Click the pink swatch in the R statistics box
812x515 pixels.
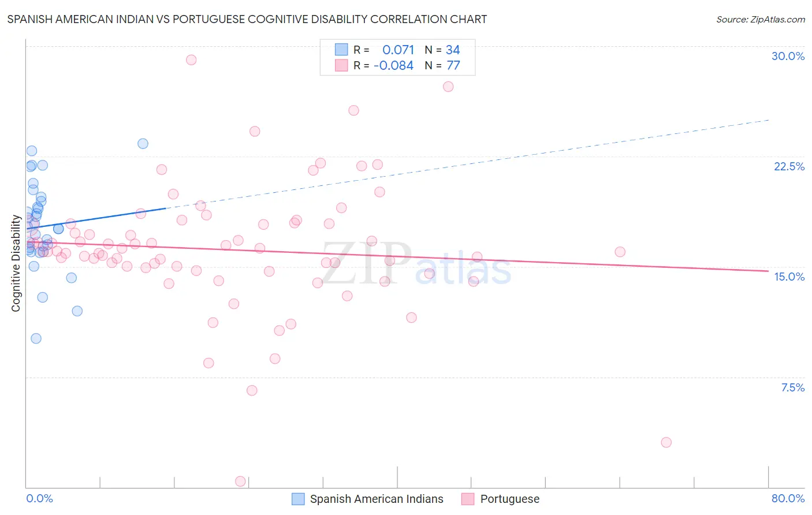(x=341, y=65)
